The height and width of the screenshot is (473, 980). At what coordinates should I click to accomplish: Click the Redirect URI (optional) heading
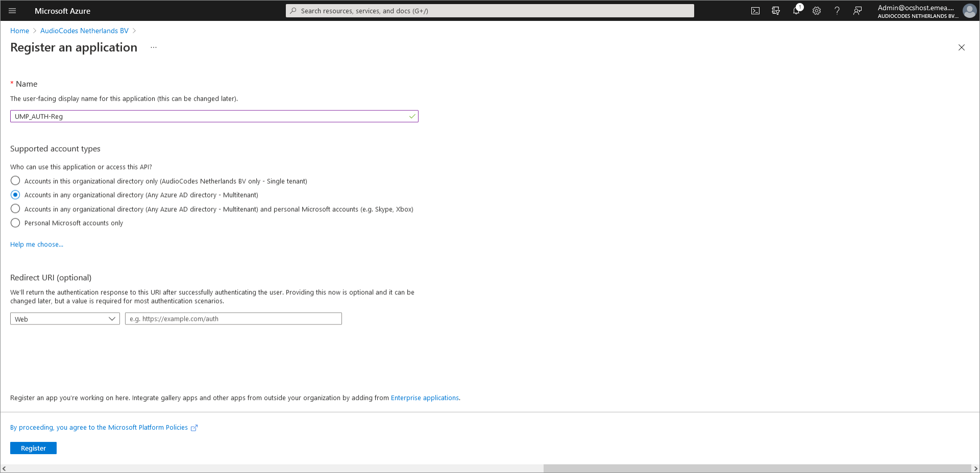51,278
